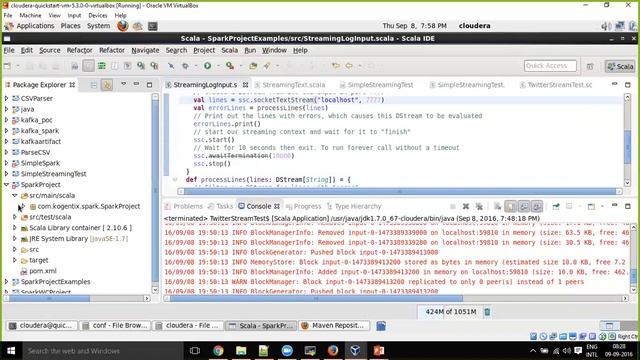Switch to Scala perspective button
640x360 pixels.
click(x=620, y=66)
